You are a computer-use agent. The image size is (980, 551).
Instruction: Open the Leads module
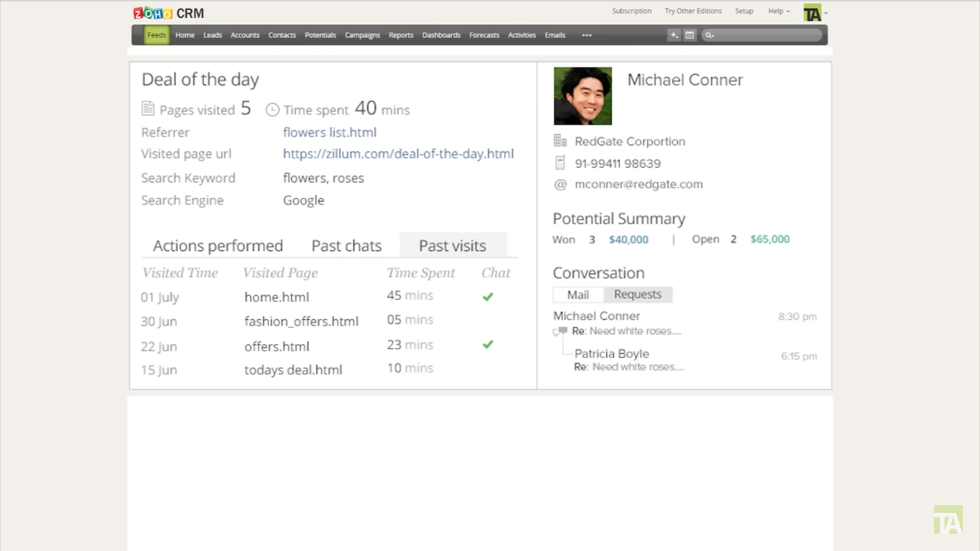(x=212, y=35)
